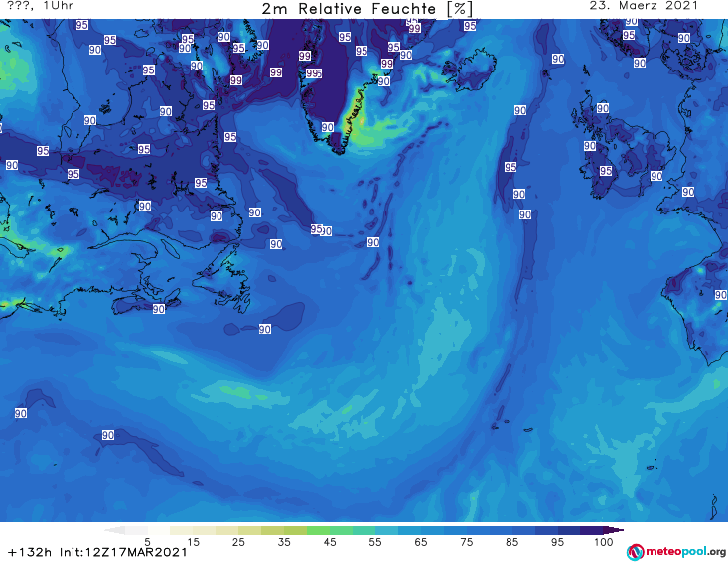Click the 90 contour label on Iberian coast
The image size is (728, 562).
pyautogui.click(x=721, y=295)
